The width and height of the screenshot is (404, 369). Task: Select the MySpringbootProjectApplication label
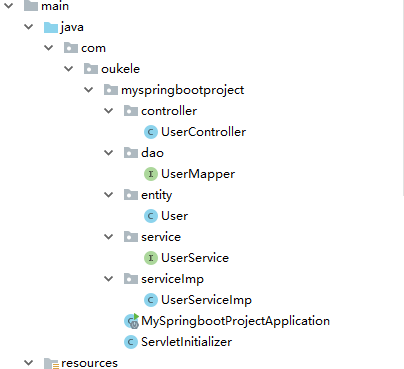click(236, 321)
